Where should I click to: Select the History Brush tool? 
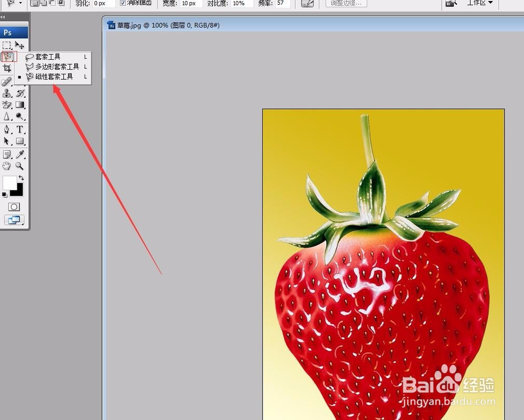20,93
